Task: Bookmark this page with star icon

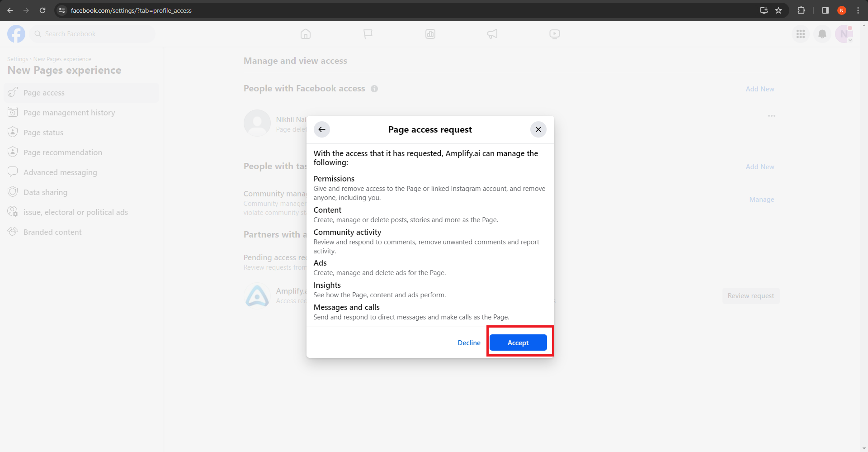Action: pos(778,10)
